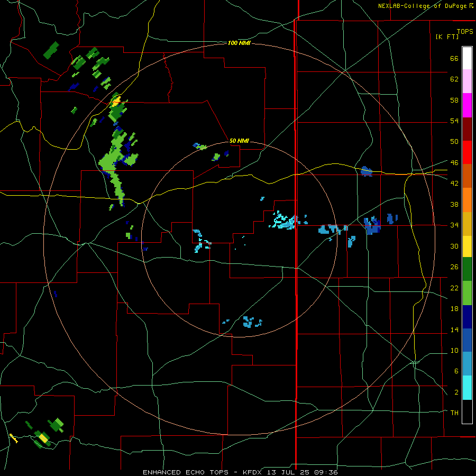Click the light blue legend swatch
The image size is (476, 476).
point(467,364)
